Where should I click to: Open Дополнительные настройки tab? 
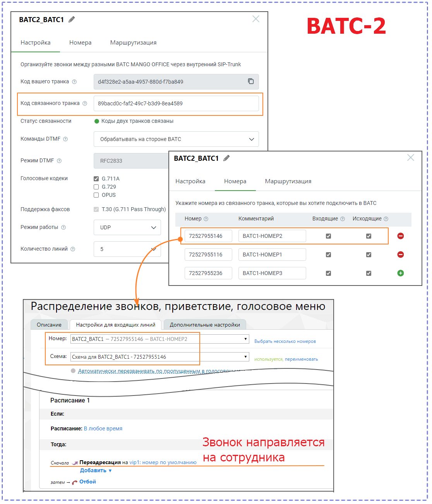[205, 325]
